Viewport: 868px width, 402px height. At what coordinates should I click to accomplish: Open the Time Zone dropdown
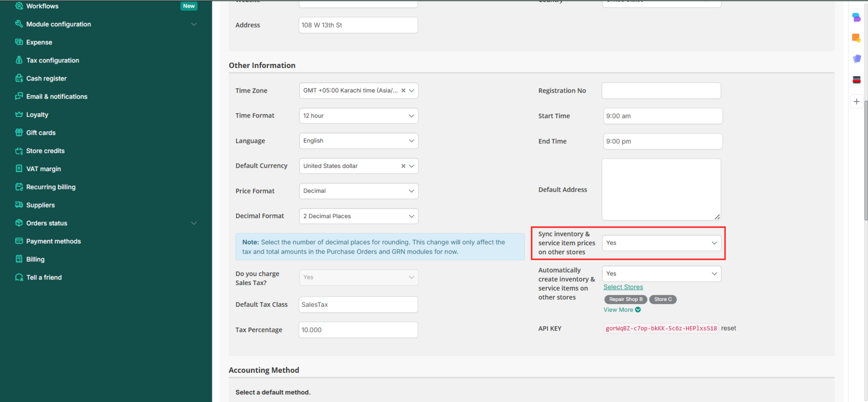[359, 91]
